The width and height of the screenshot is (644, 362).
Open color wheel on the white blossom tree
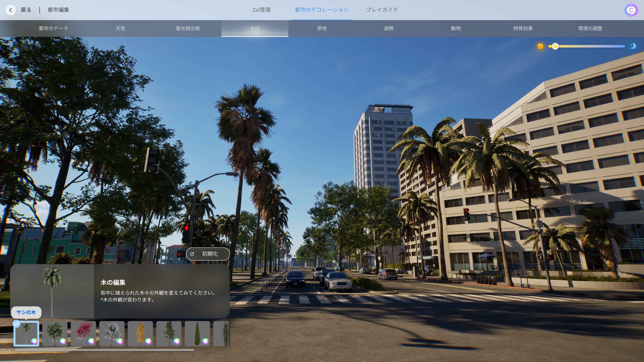[x=120, y=341]
